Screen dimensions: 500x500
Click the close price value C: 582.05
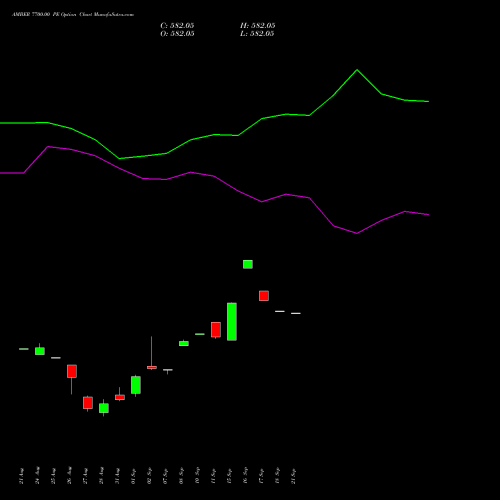coord(177,26)
